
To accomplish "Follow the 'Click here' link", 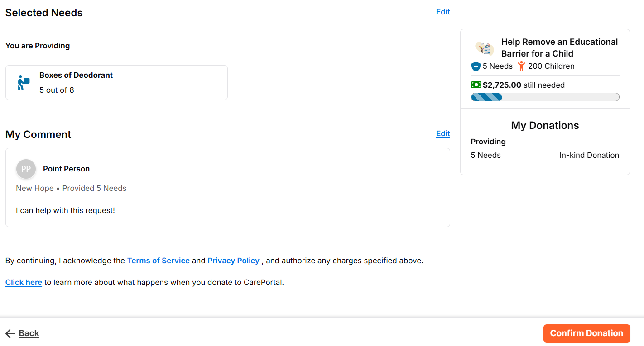I will click(x=24, y=282).
